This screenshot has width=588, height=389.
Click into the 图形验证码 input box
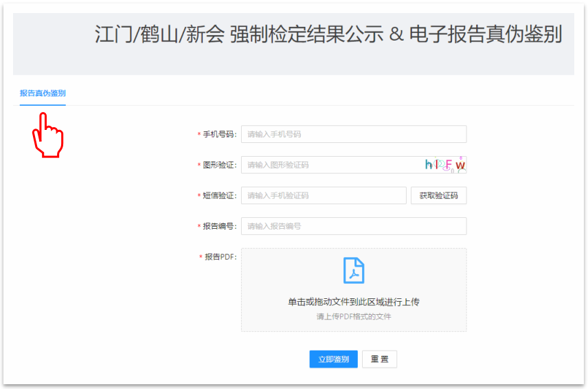click(x=330, y=165)
